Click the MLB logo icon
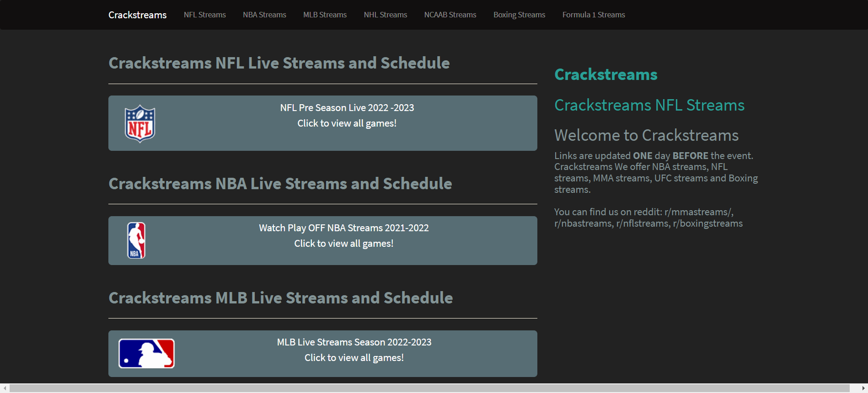Viewport: 868px width, 393px height. click(146, 353)
